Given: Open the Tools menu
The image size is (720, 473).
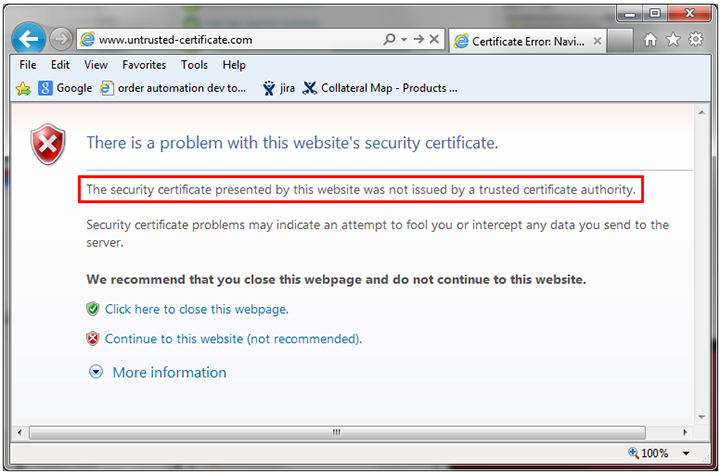Looking at the screenshot, I should pyautogui.click(x=194, y=65).
